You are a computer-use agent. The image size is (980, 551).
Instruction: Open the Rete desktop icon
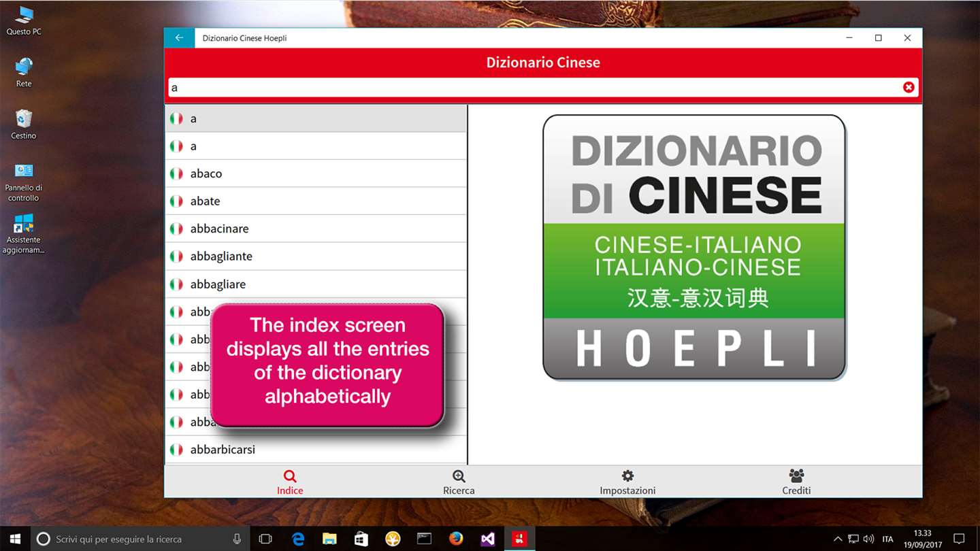coord(24,72)
